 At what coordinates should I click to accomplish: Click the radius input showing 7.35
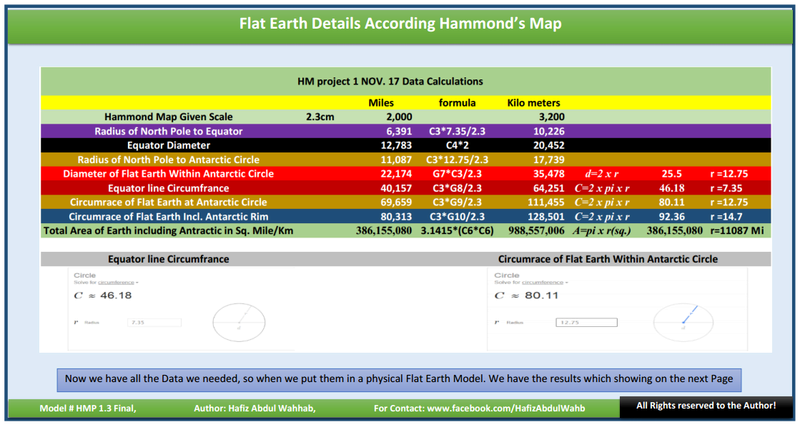click(154, 322)
